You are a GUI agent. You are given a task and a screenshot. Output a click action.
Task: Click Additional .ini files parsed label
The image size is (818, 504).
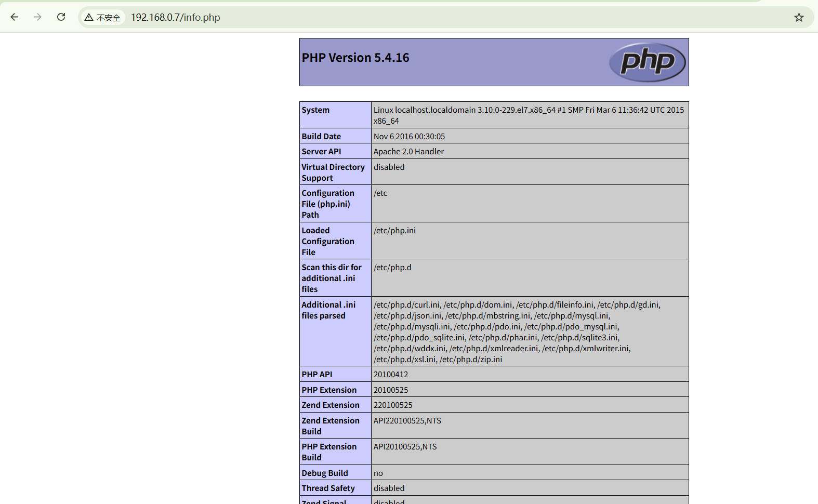coord(328,310)
